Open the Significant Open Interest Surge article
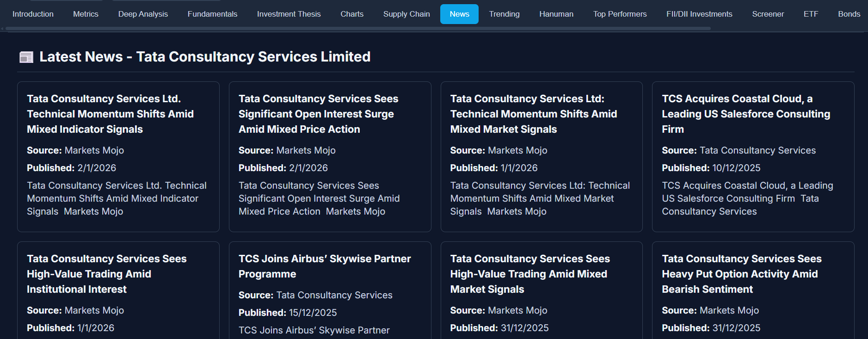The width and height of the screenshot is (868, 339). click(x=318, y=114)
